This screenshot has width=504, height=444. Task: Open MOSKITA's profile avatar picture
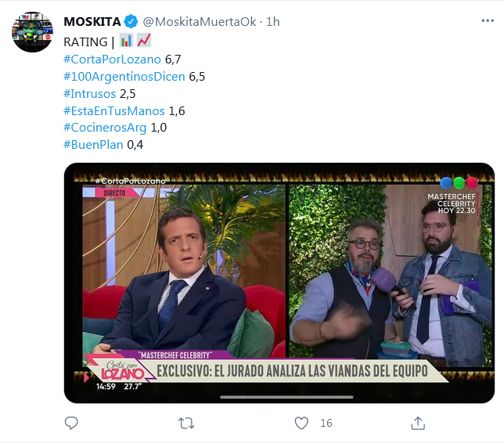(32, 32)
